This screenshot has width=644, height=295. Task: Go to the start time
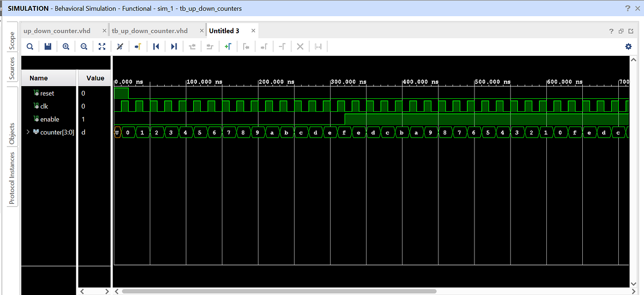[x=156, y=47]
